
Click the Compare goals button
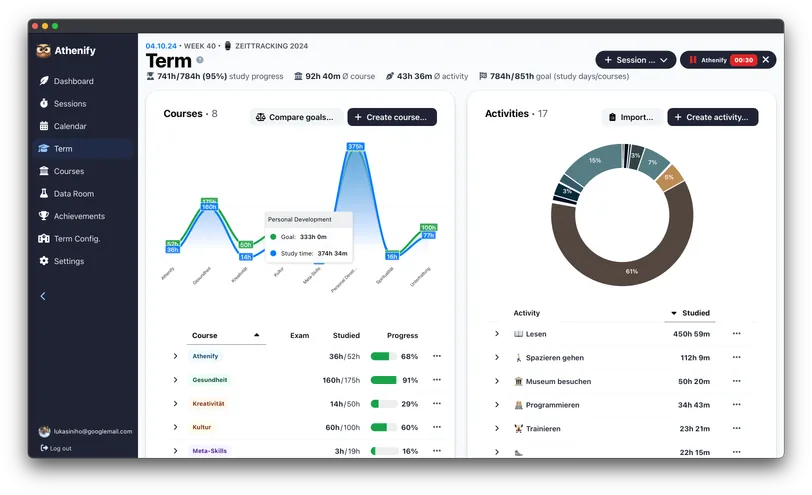pyautogui.click(x=295, y=117)
